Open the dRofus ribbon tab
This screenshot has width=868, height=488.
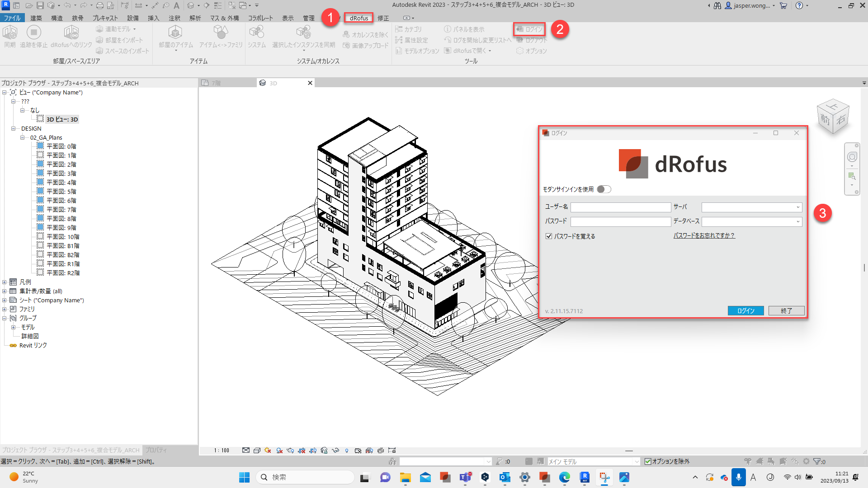pyautogui.click(x=359, y=18)
